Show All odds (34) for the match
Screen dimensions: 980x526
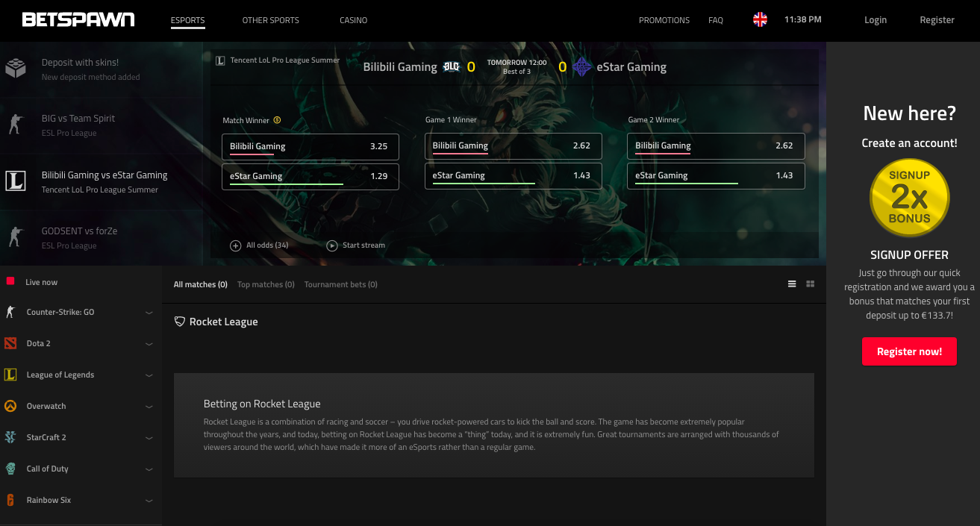267,245
